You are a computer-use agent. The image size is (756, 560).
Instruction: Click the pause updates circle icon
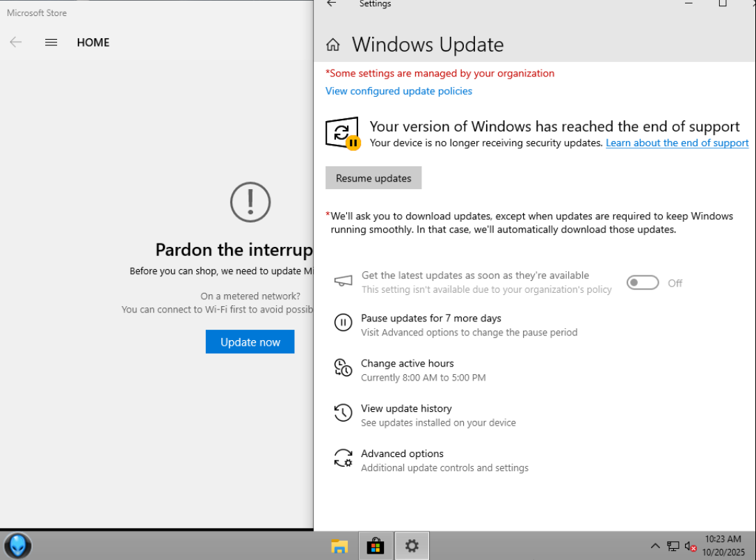(343, 322)
